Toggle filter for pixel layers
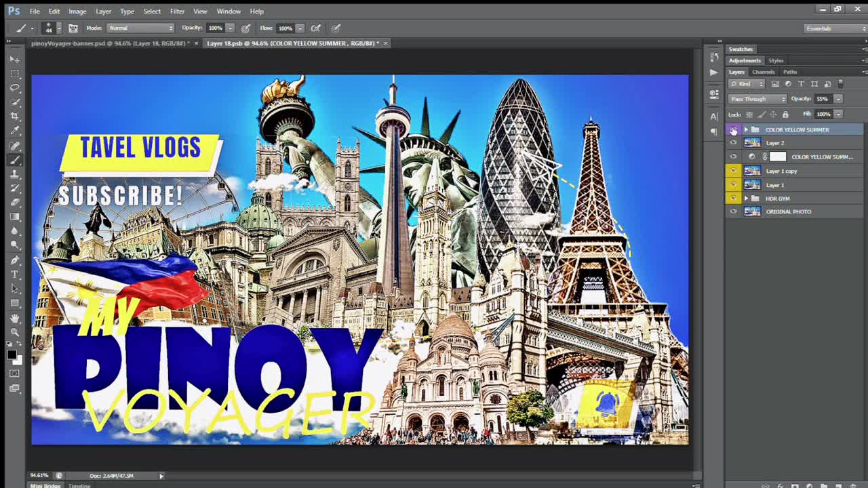This screenshot has width=868, height=488. click(775, 84)
